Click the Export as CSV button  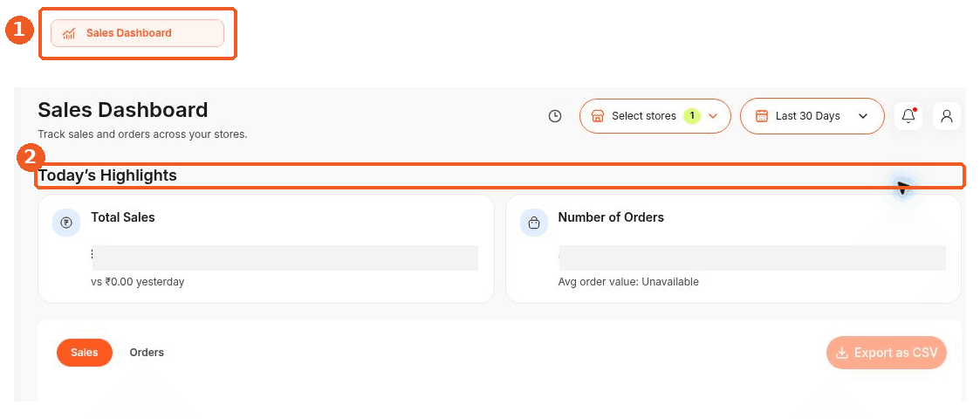pos(887,353)
